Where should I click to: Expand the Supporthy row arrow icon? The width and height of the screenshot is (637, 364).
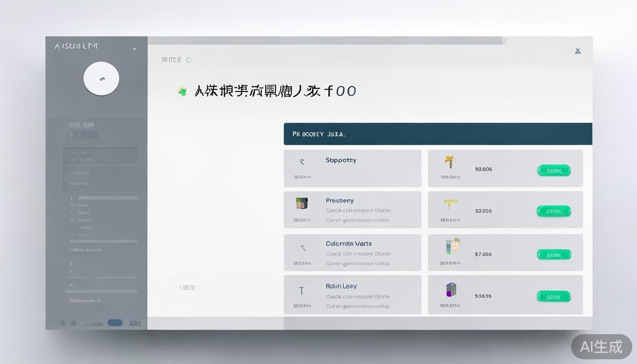click(301, 162)
